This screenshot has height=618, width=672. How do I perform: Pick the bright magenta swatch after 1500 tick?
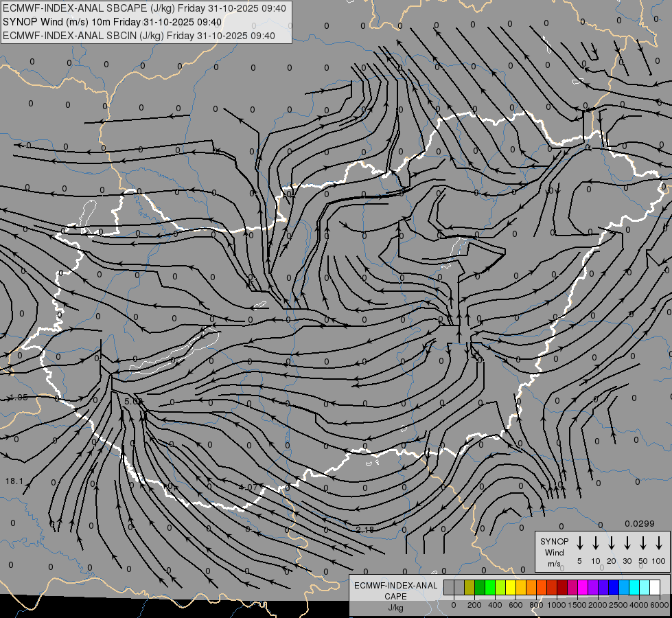pyautogui.click(x=583, y=587)
